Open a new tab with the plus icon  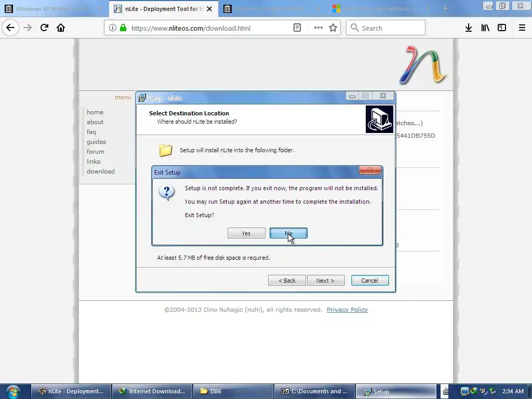tap(445, 8)
